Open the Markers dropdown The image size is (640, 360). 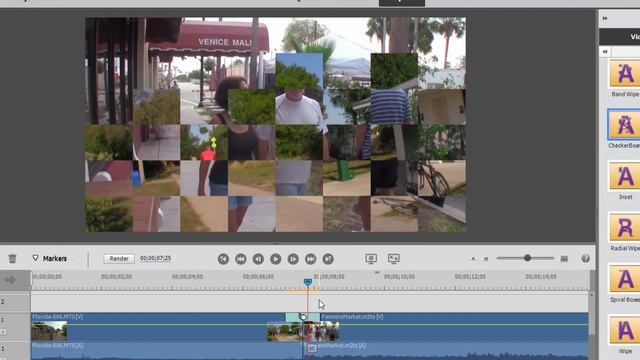click(x=49, y=258)
